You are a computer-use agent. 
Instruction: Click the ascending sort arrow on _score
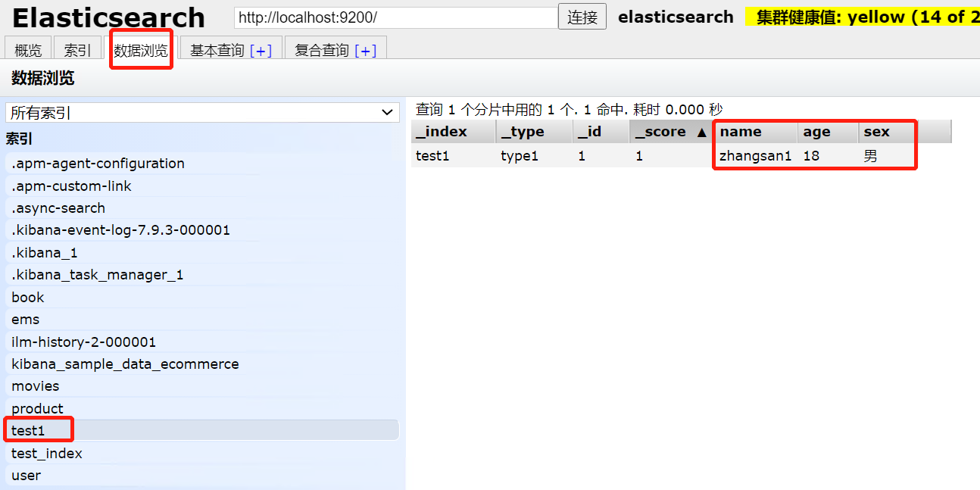(x=701, y=133)
